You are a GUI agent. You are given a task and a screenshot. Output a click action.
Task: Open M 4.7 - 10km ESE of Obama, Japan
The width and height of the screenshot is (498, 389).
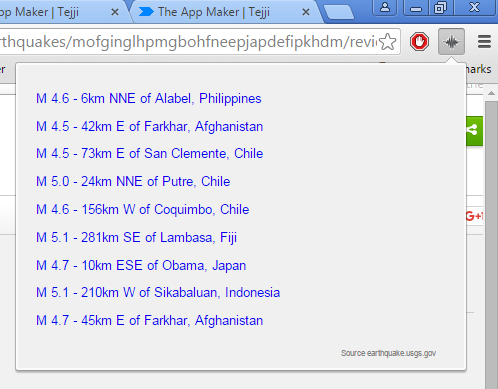coord(141,266)
